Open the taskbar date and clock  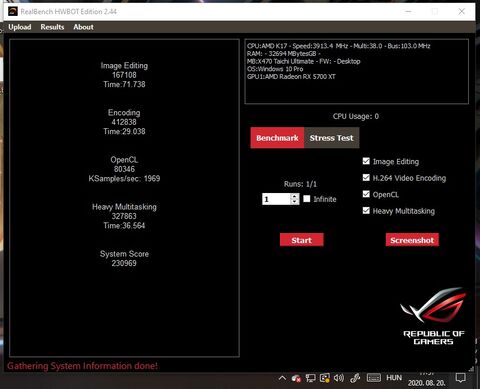click(x=427, y=379)
